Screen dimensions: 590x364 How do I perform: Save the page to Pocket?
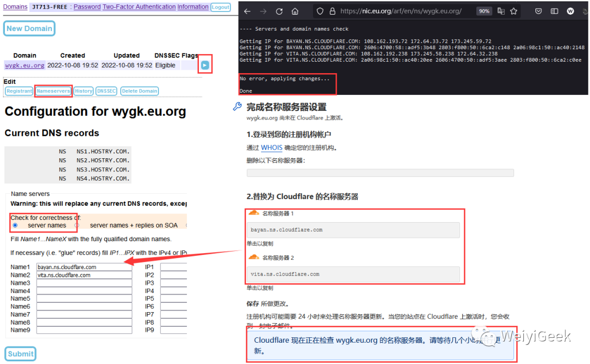(x=539, y=10)
